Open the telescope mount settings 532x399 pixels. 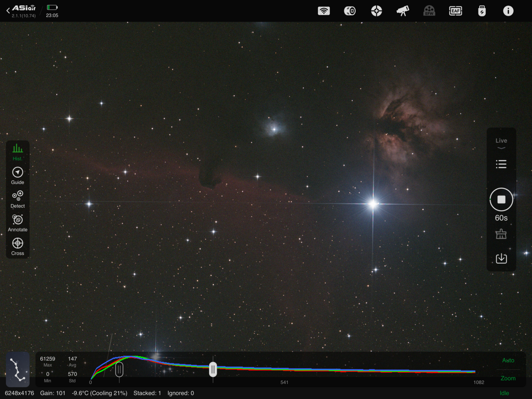(x=403, y=11)
